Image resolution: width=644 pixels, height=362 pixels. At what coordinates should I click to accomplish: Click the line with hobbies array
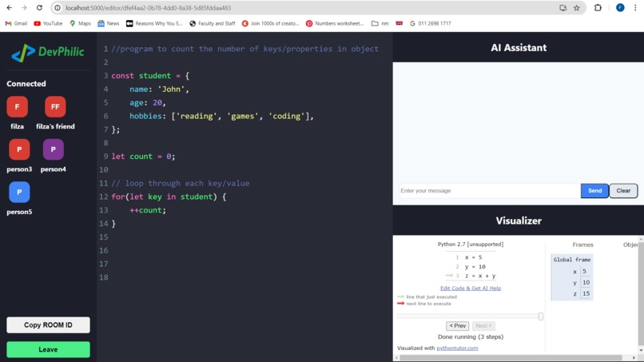(221, 117)
